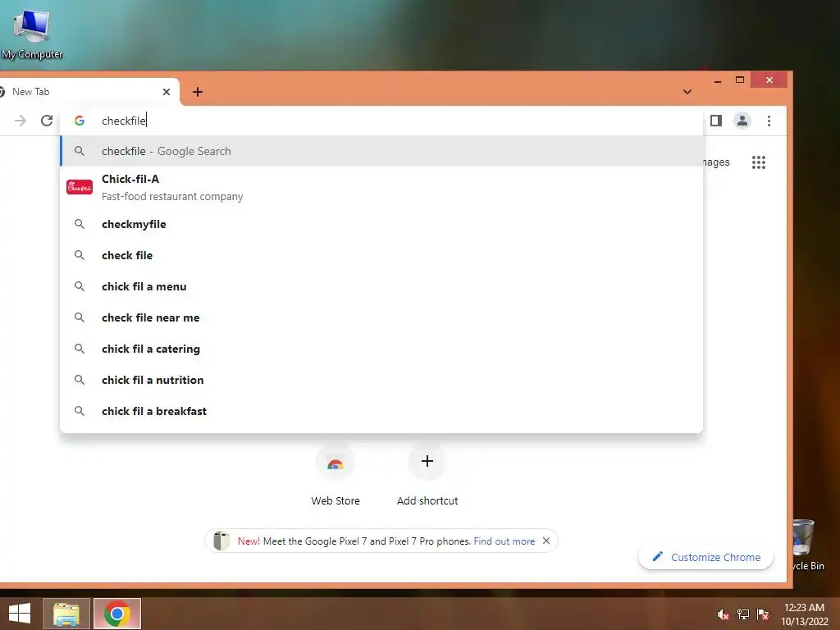
Task: Choose the 'check file' suggestion
Action: point(381,255)
